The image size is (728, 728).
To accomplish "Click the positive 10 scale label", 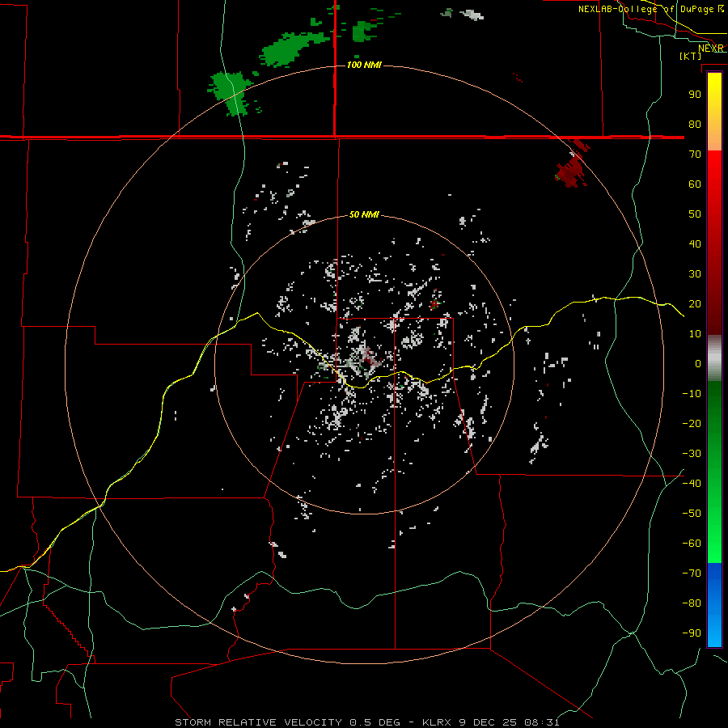I will click(695, 334).
